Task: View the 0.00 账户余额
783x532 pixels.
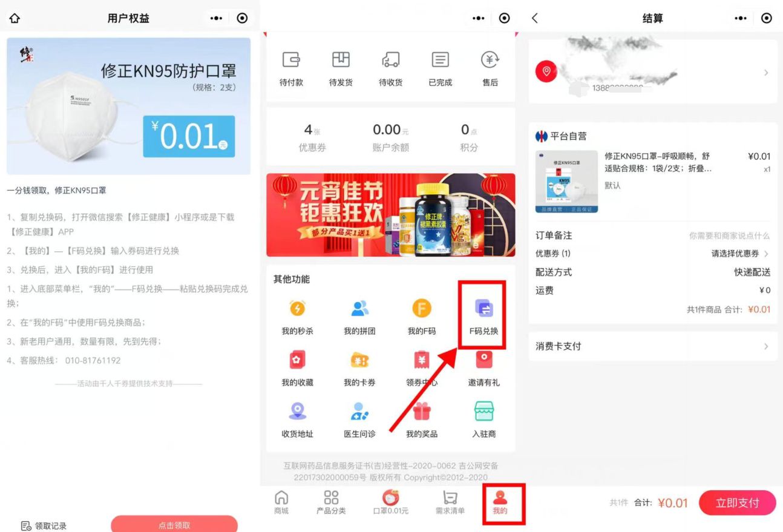Action: click(x=391, y=137)
